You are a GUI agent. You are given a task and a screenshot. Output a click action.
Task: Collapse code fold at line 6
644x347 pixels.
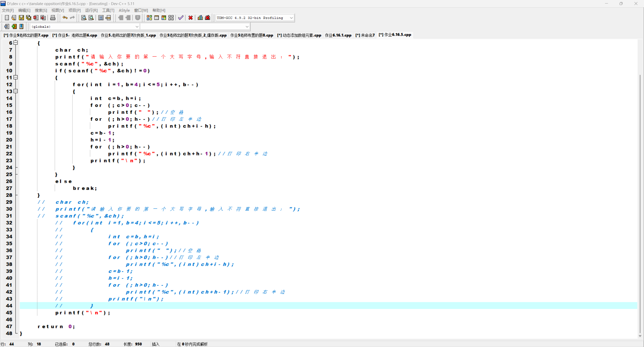coord(16,43)
